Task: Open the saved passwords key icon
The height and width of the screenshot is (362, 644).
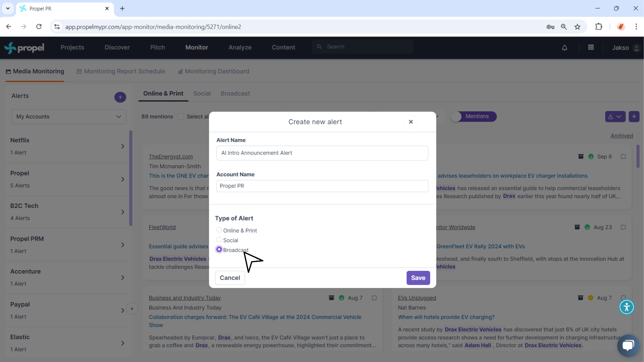Action: pos(550,27)
